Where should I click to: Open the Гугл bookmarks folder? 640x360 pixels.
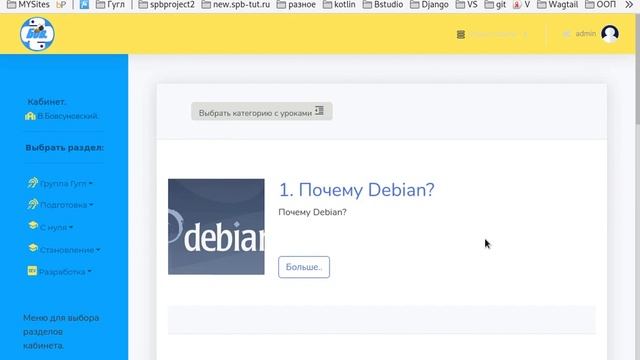pos(110,5)
